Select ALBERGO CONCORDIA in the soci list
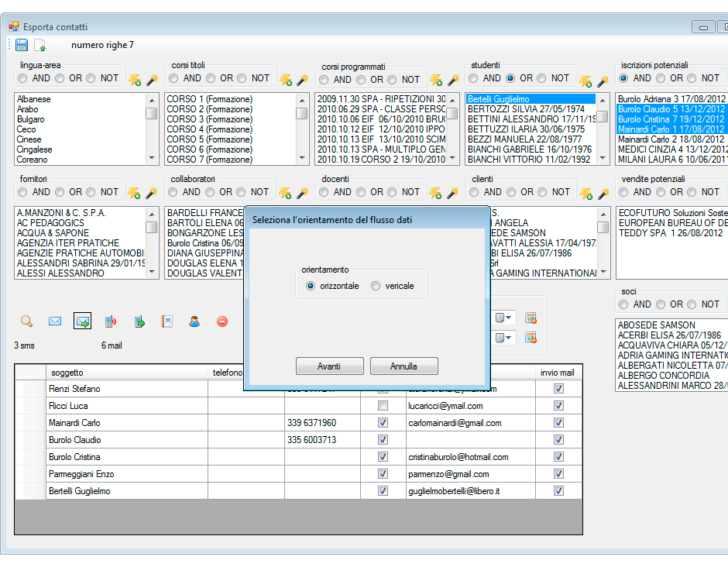728x567 pixels. click(664, 375)
